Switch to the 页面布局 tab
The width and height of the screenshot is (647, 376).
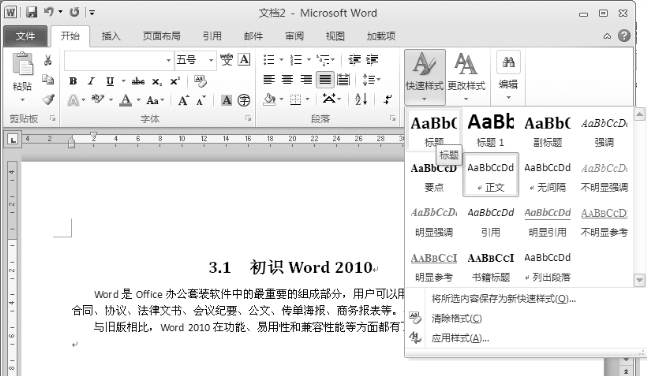(161, 36)
